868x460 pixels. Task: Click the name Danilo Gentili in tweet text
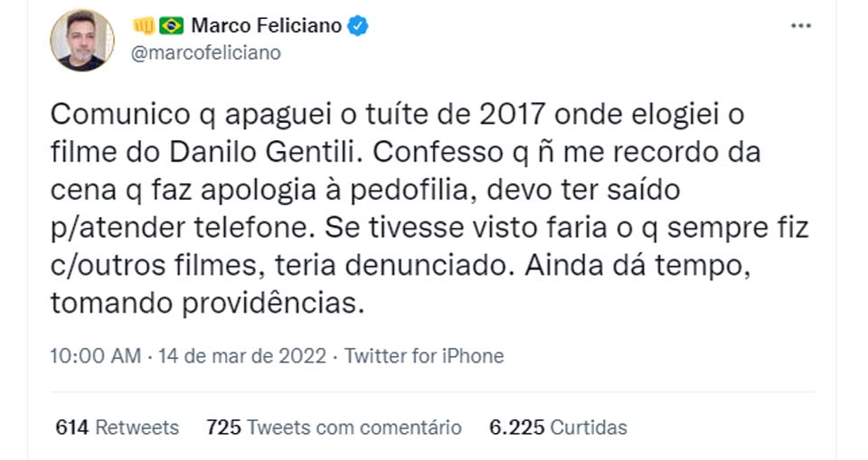[282, 152]
